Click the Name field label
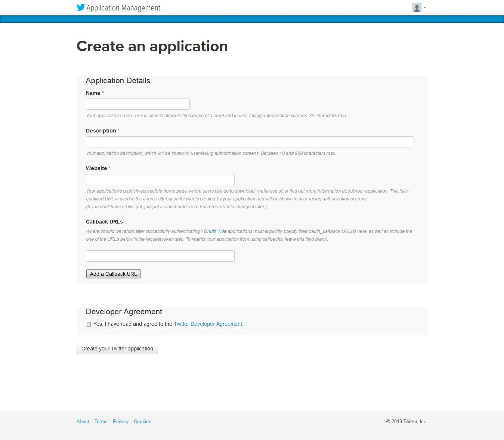 coord(93,93)
